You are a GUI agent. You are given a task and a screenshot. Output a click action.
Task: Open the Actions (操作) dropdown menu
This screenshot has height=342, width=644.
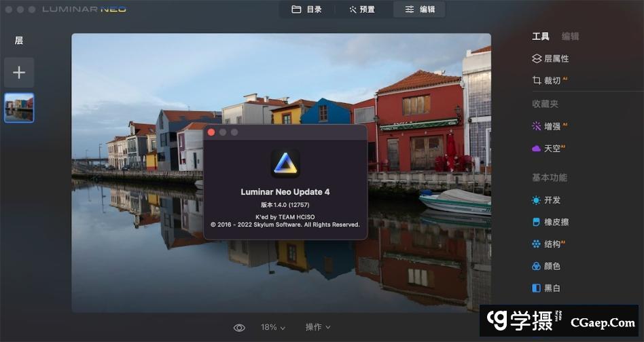click(x=318, y=328)
